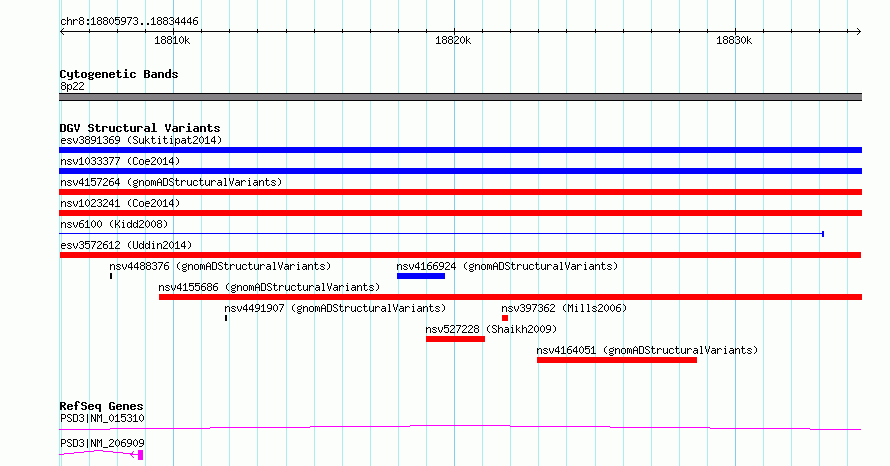This screenshot has width=890, height=466.
Task: Select the nsv4166924 blue variant bar
Action: click(x=421, y=276)
